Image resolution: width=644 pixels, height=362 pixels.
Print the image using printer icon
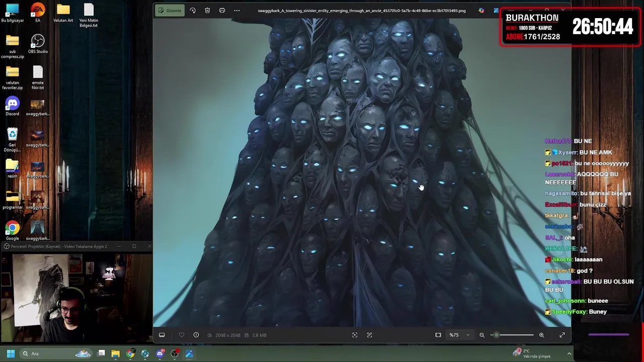pos(222,11)
